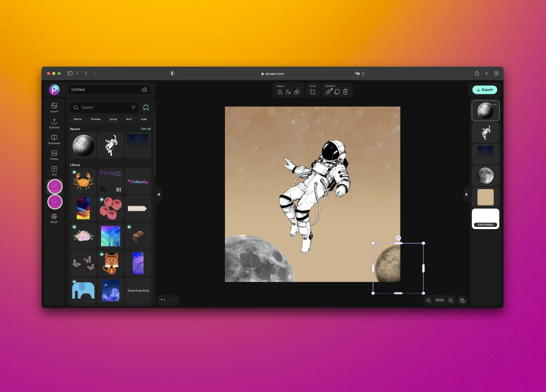Click the Eraser icon in Adjust section
Screen dimensions: 546x392
point(297,92)
